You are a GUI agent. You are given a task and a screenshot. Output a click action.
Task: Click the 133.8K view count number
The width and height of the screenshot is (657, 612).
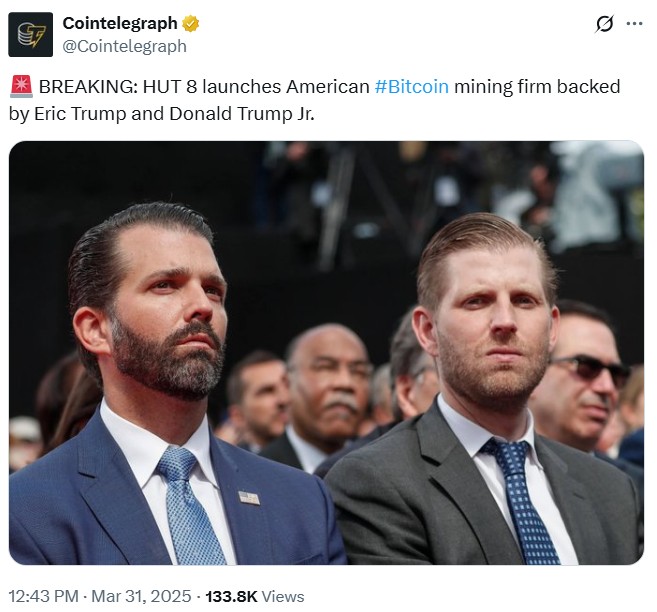[x=231, y=596]
